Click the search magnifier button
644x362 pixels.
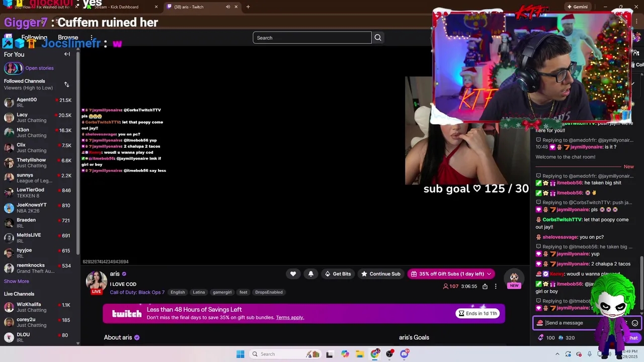378,38
